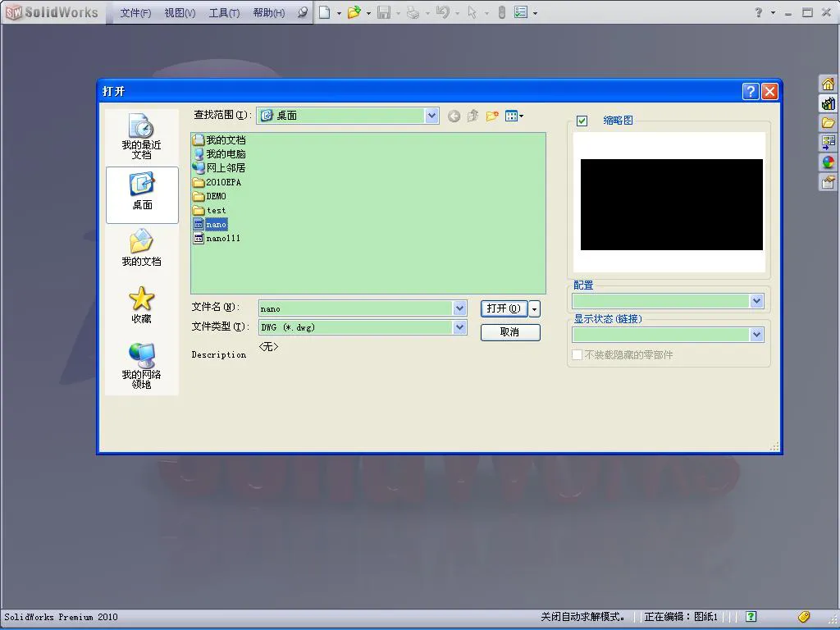Open Appearances color ball tab in task pane

click(828, 162)
